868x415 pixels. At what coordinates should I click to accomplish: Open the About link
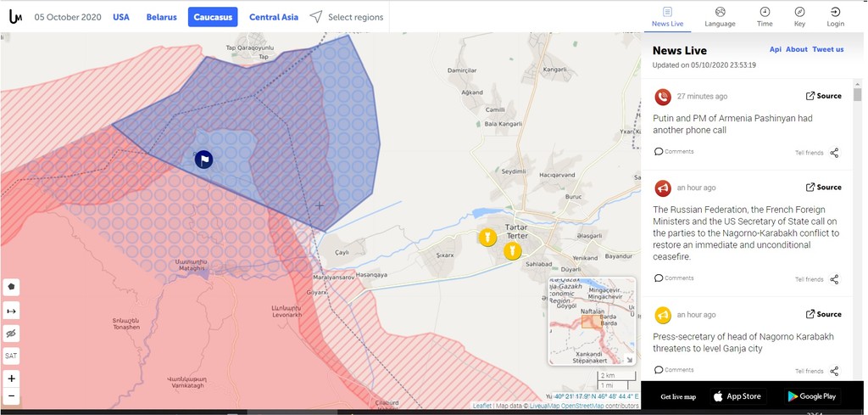click(x=797, y=49)
